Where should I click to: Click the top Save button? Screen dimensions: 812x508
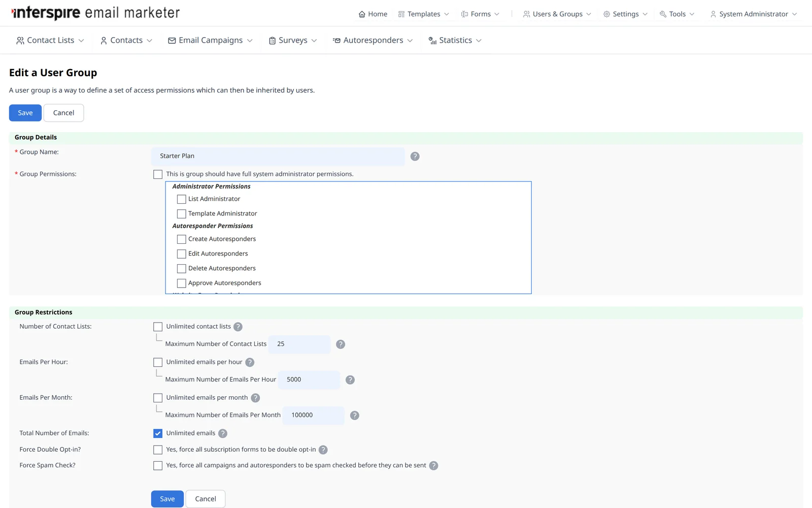[x=25, y=113]
